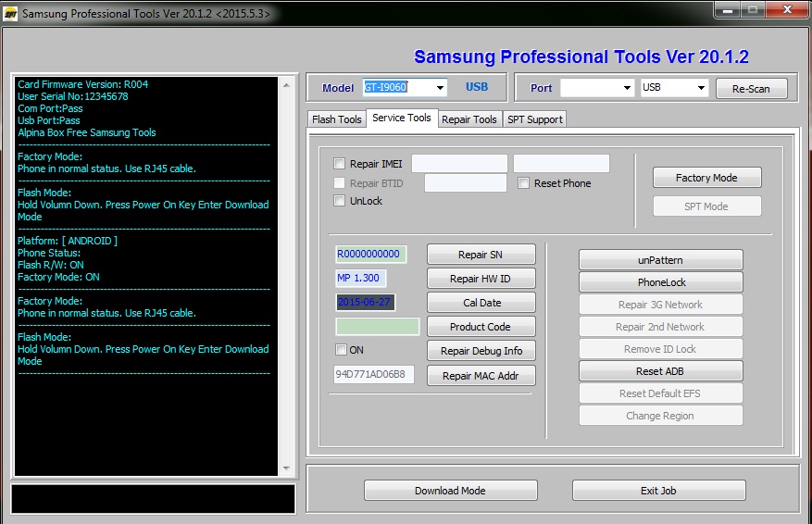
Task: Toggle the Reset Phone checkbox
Action: [523, 182]
